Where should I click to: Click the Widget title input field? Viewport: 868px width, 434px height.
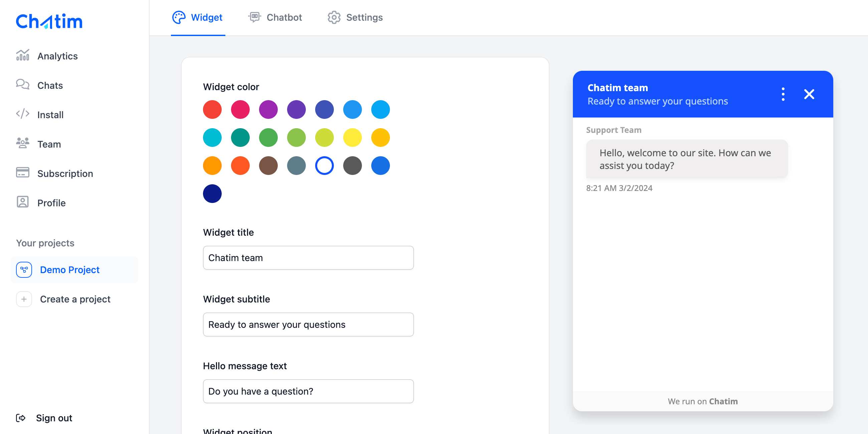pyautogui.click(x=308, y=258)
